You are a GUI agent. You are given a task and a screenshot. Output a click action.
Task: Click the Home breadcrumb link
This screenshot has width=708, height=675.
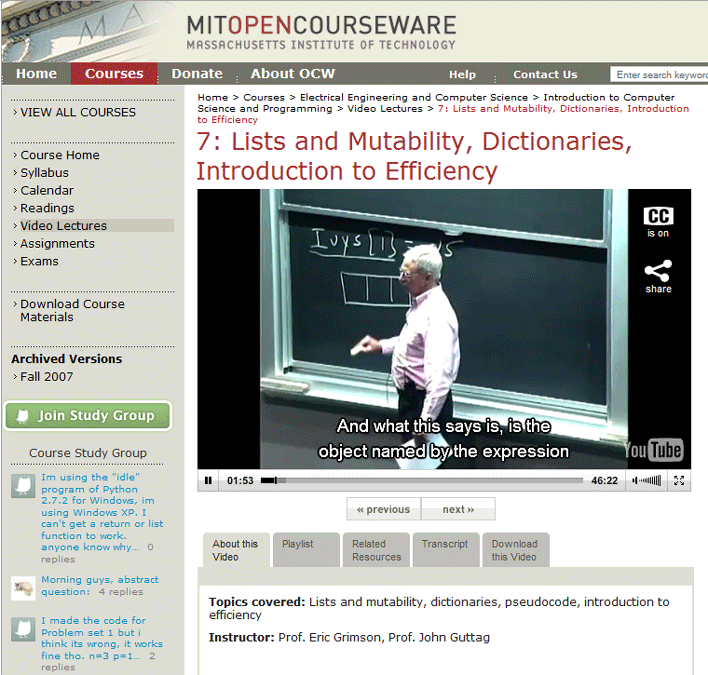coord(213,98)
